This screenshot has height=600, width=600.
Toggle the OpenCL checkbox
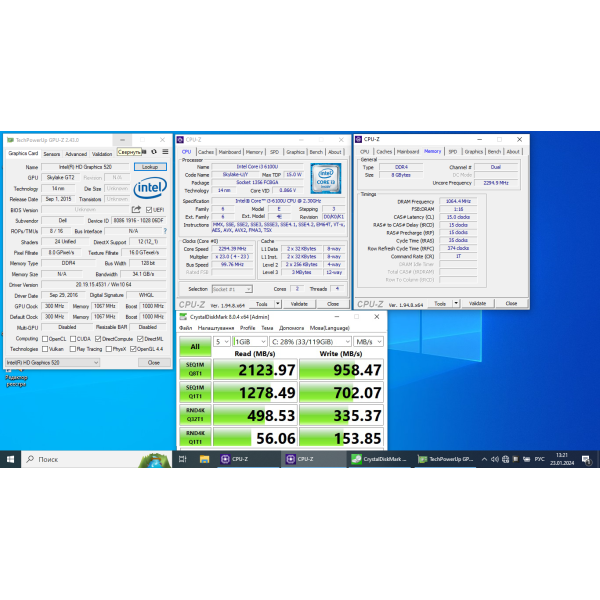pos(45,339)
